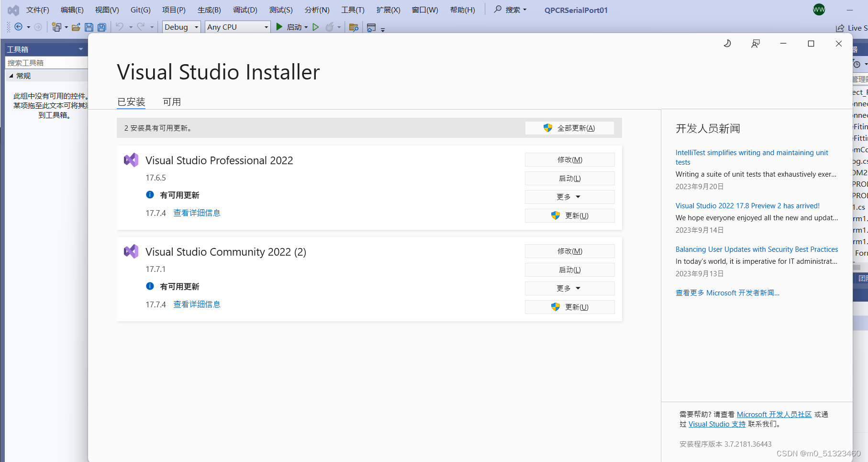
Task: Switch to the 已安装 tab
Action: click(x=131, y=101)
